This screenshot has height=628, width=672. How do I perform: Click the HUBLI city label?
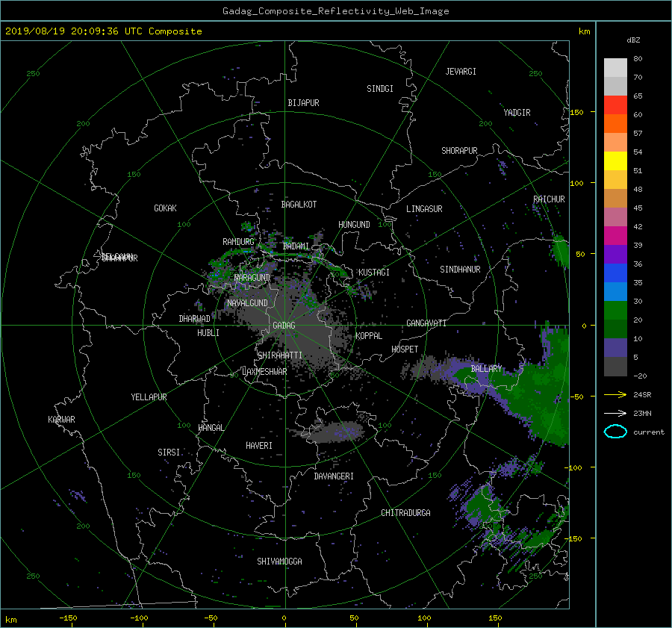coord(208,333)
